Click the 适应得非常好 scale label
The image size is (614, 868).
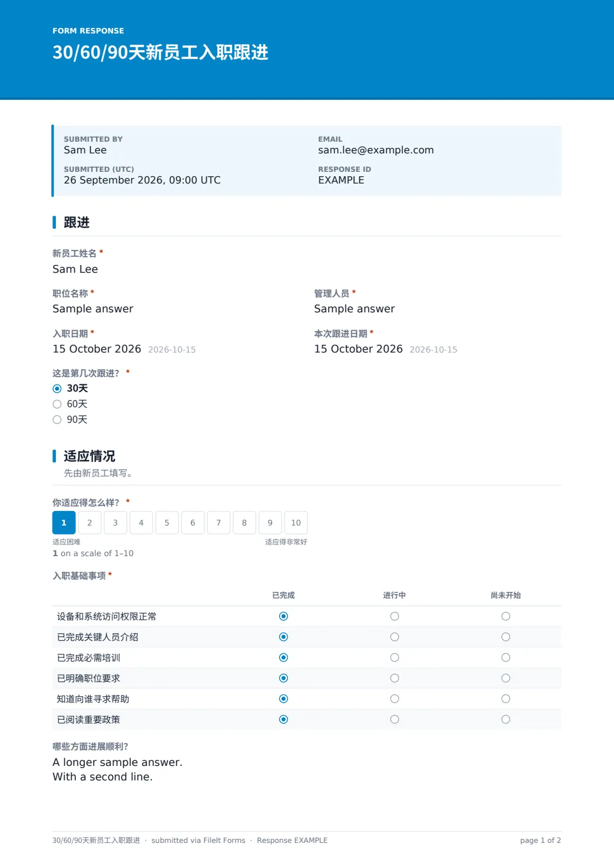pos(286,542)
